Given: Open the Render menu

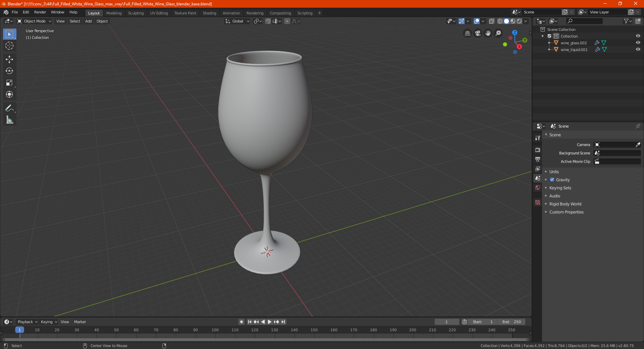Looking at the screenshot, I should pyautogui.click(x=40, y=12).
